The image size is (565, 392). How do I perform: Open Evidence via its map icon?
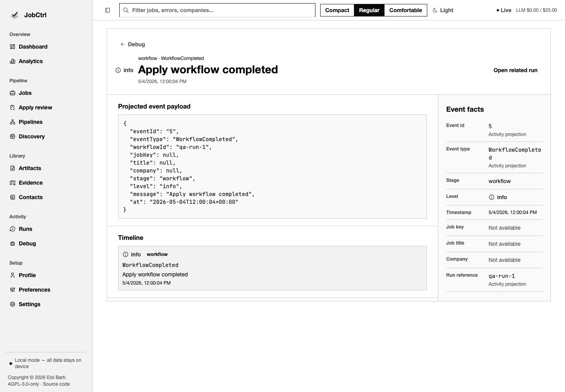13,183
